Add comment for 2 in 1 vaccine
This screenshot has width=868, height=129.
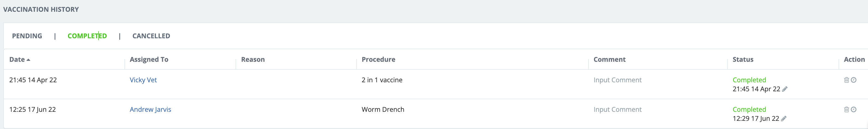(x=617, y=80)
